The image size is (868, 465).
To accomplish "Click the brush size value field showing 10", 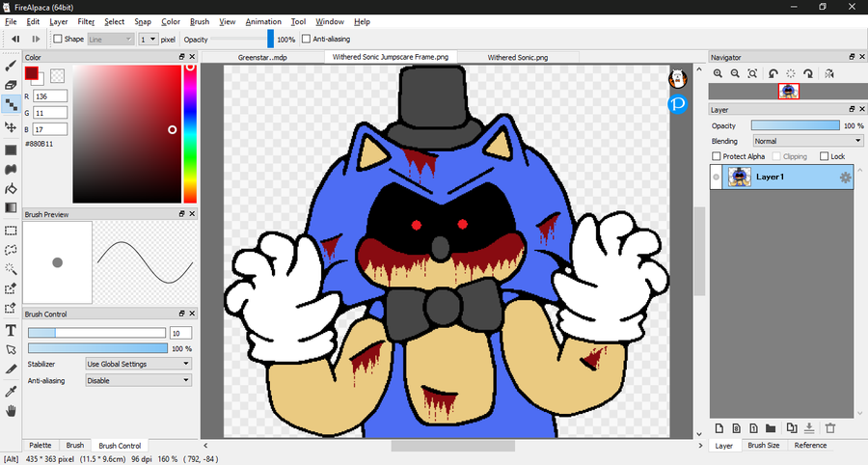I will 181,333.
